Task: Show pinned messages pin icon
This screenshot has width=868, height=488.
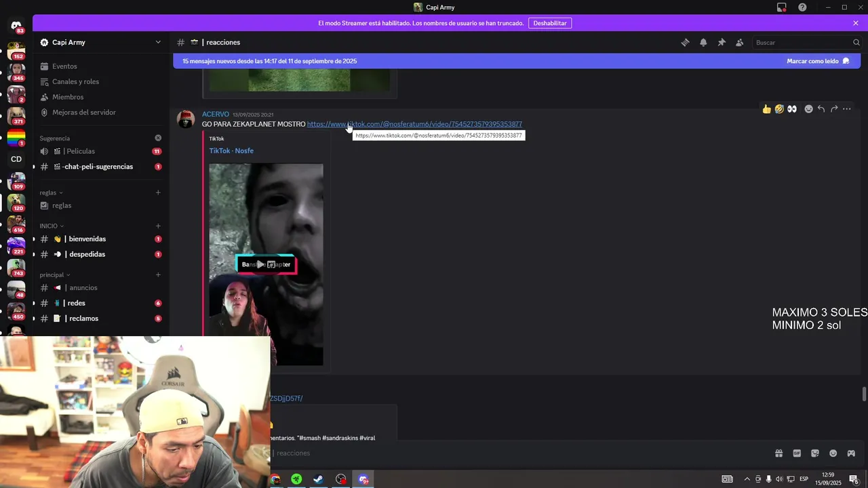Action: (x=722, y=42)
